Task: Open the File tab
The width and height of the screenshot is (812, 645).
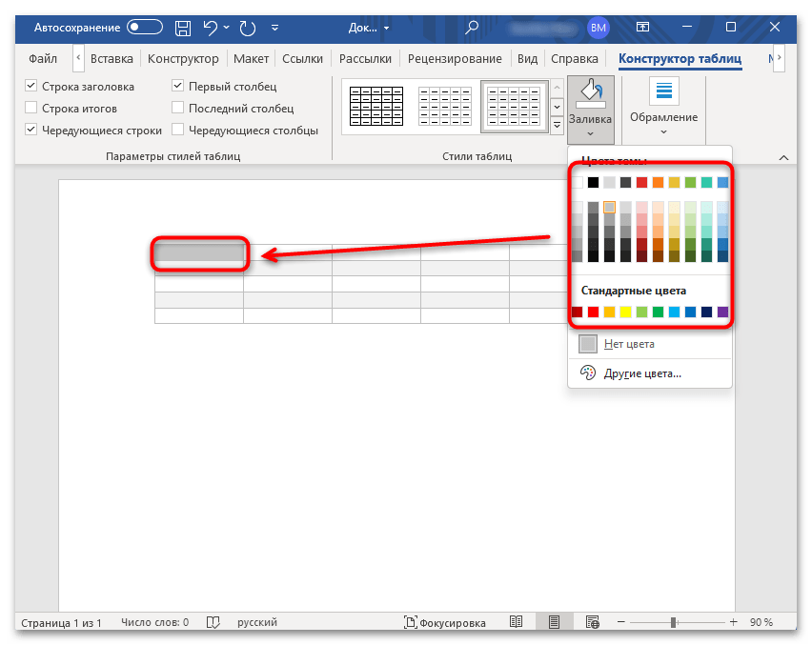Action: [44, 58]
